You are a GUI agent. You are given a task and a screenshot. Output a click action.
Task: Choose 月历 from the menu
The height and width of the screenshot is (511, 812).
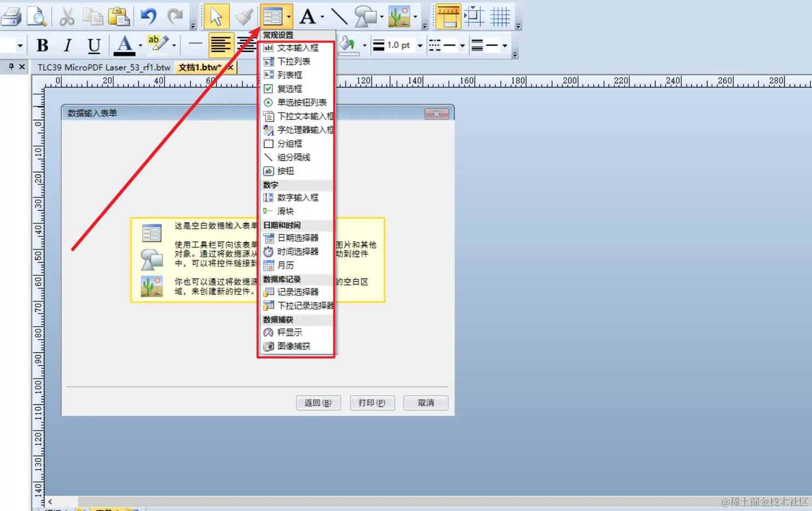(296, 265)
